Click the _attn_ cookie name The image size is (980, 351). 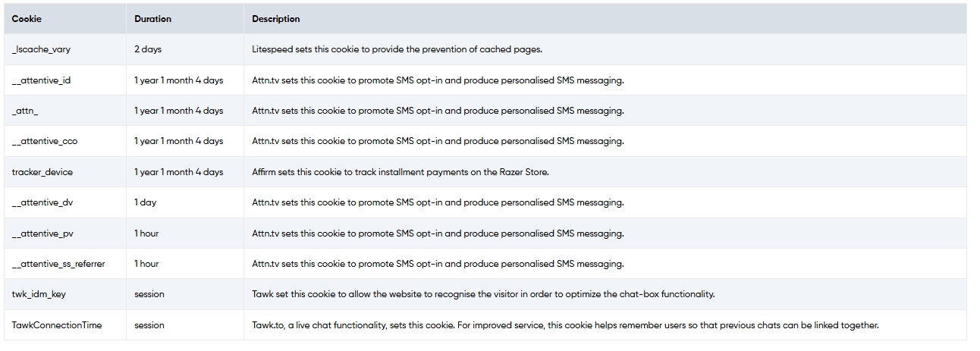click(25, 111)
